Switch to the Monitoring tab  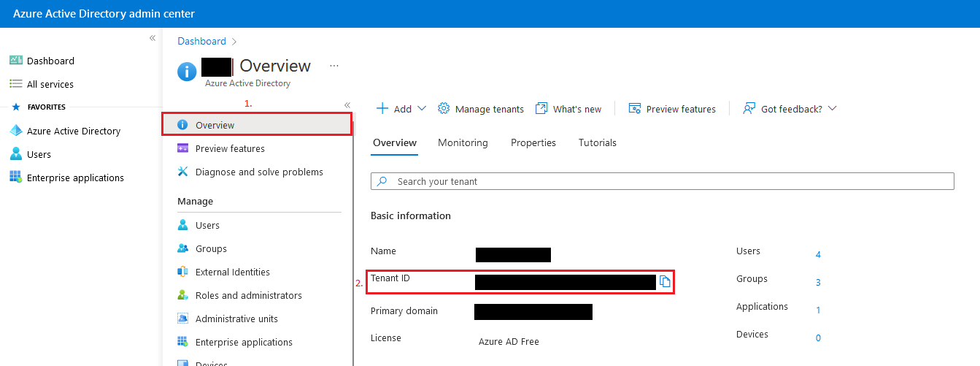point(463,143)
